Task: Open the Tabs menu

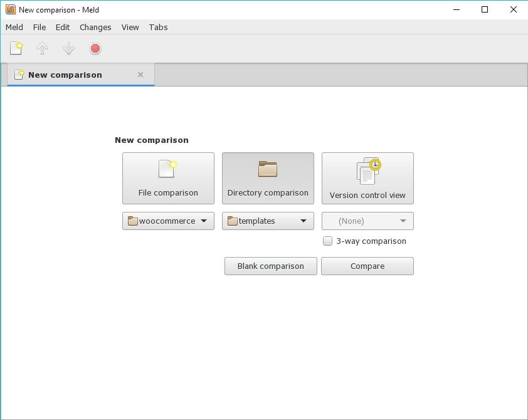Action: (158, 27)
